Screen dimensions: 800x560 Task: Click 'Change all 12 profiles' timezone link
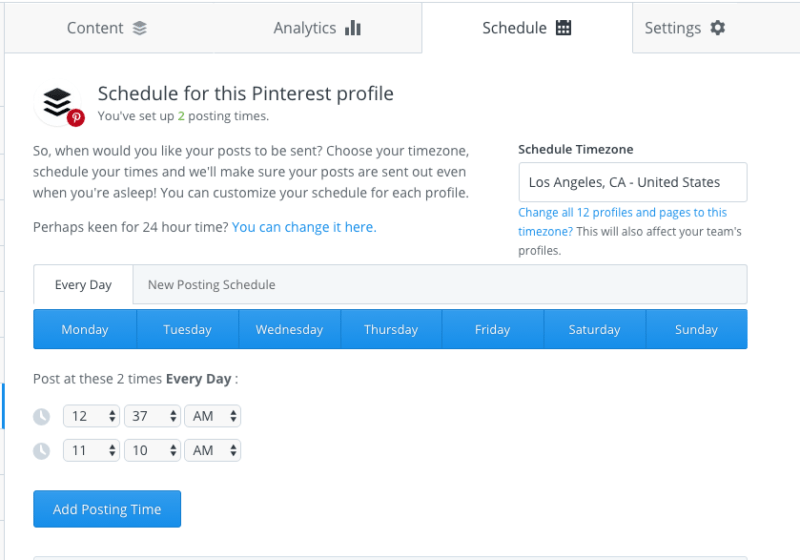[x=622, y=213]
